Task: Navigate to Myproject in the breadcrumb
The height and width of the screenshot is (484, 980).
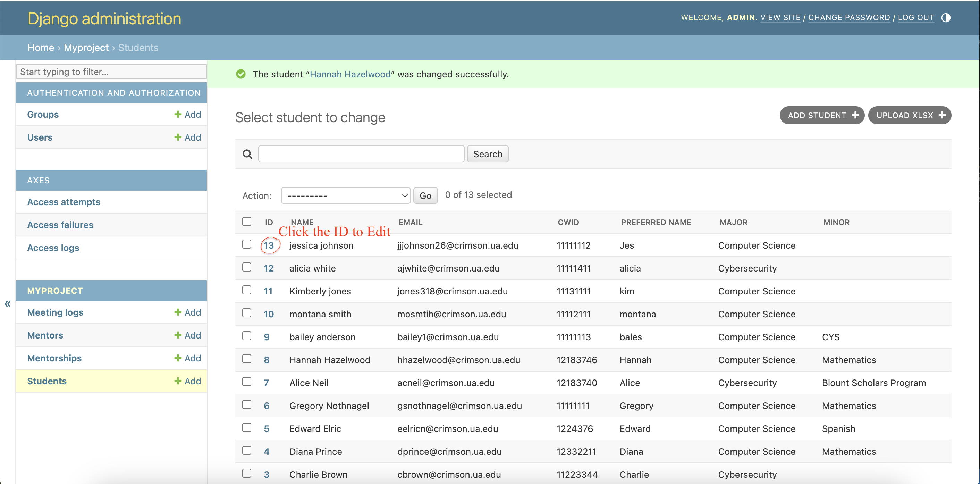Action: (86, 48)
